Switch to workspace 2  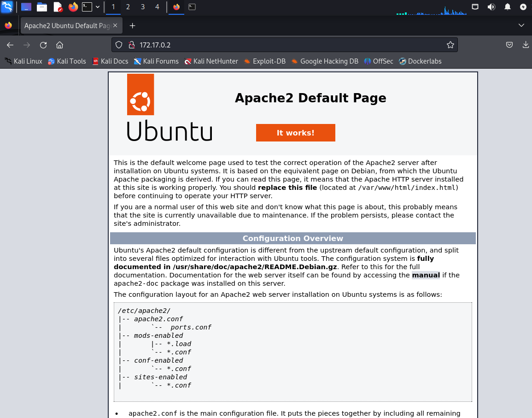tap(128, 7)
